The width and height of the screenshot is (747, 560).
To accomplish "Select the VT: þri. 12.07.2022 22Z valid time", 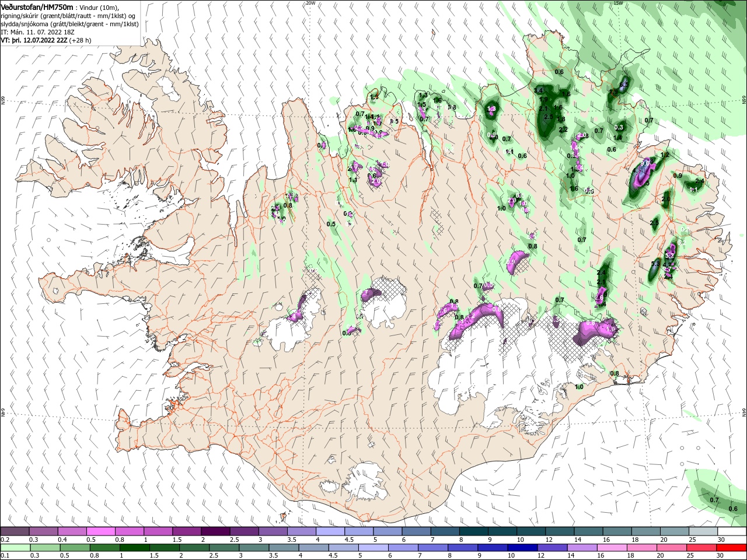I will tap(34, 41).
